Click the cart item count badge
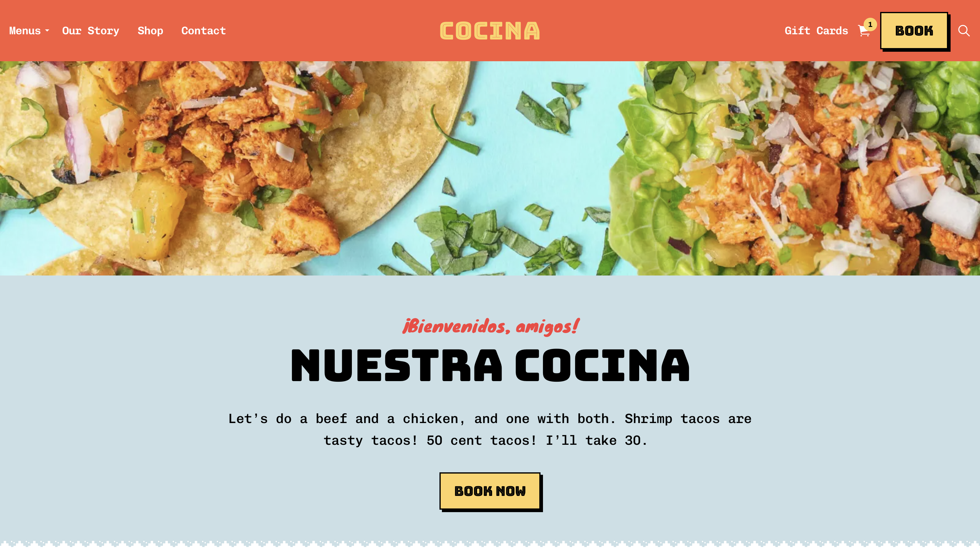The height and width of the screenshot is (551, 980). click(x=870, y=24)
